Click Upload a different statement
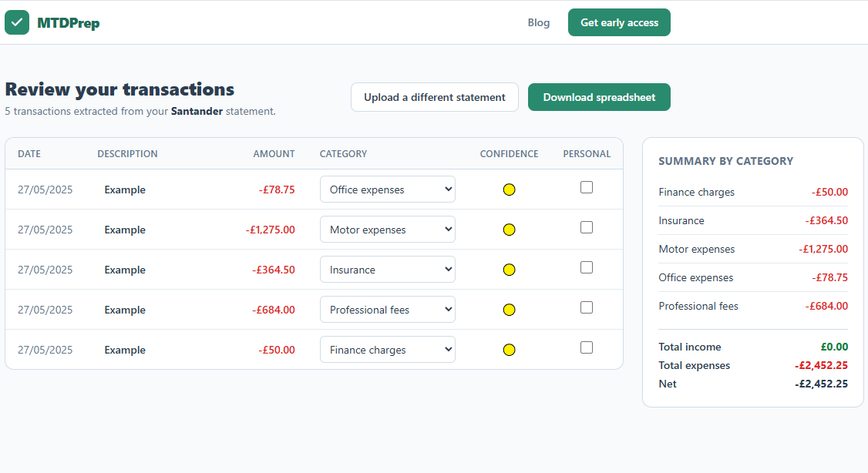 [x=435, y=97]
